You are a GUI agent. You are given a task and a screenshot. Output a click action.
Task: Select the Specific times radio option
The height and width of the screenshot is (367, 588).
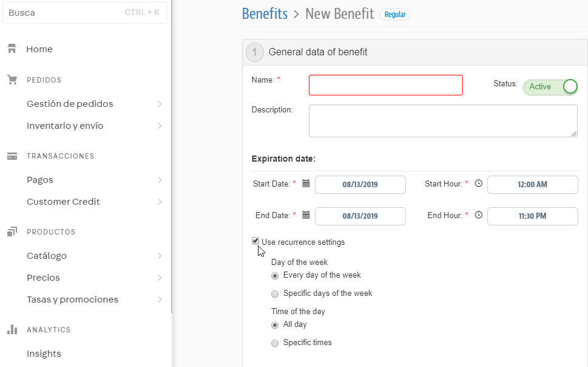tap(275, 343)
